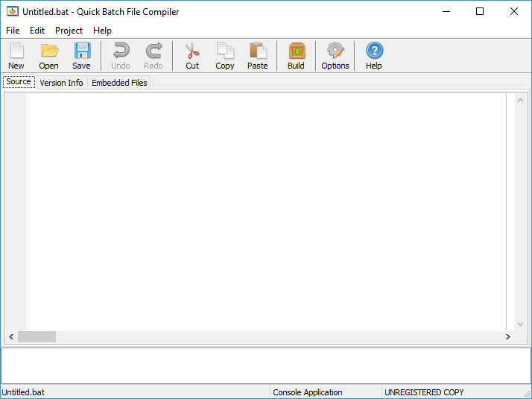Open Help with the question mark icon
The height and width of the screenshot is (399, 532).
coord(374,56)
